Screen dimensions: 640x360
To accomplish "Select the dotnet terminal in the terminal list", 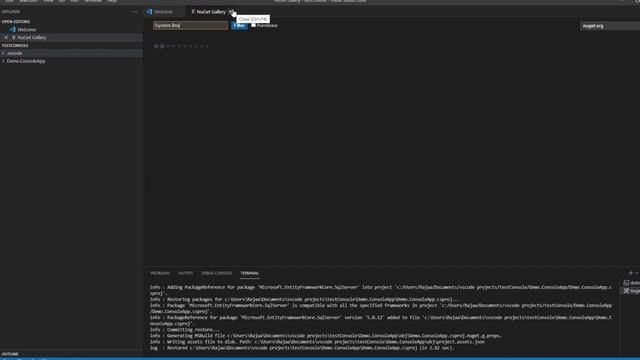I will click(x=631, y=283).
